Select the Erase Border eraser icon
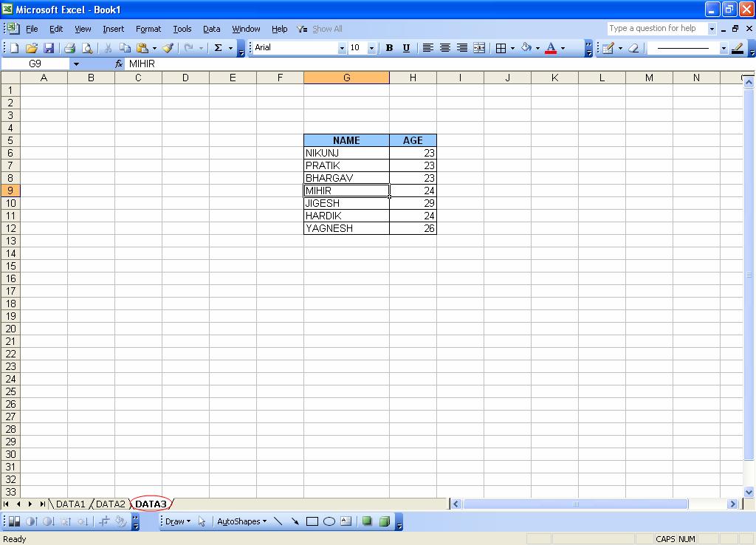The width and height of the screenshot is (756, 545). click(x=633, y=48)
